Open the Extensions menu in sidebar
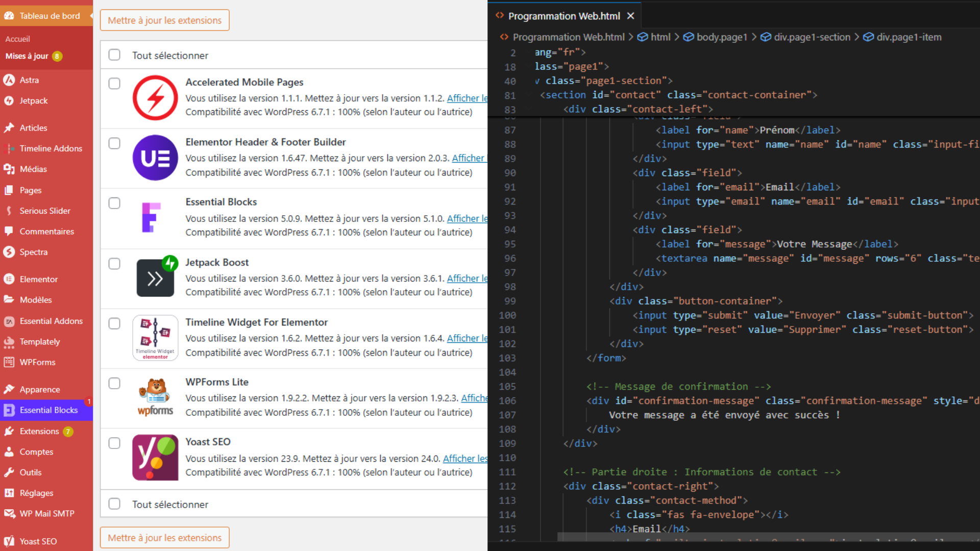Image resolution: width=980 pixels, height=551 pixels. coord(39,431)
